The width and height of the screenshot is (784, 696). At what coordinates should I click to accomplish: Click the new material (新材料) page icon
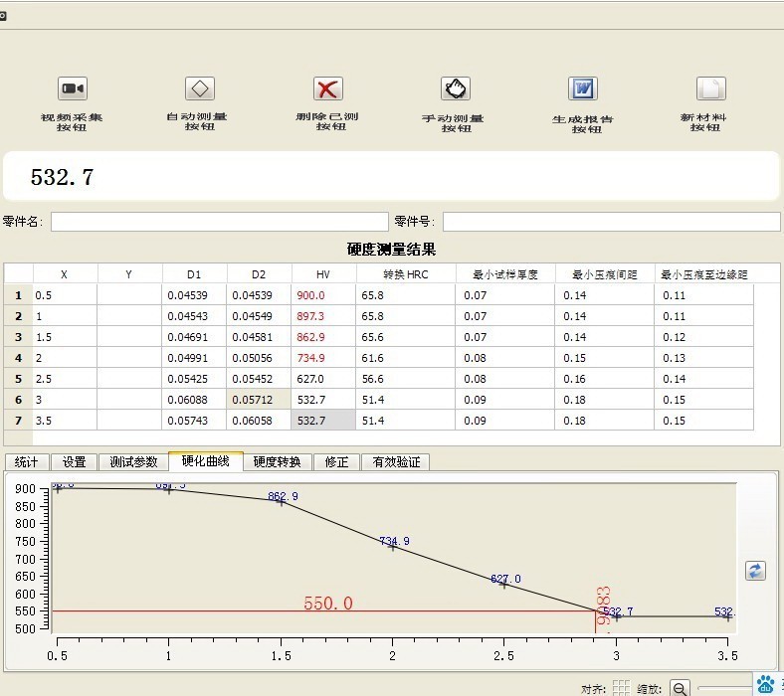709,89
